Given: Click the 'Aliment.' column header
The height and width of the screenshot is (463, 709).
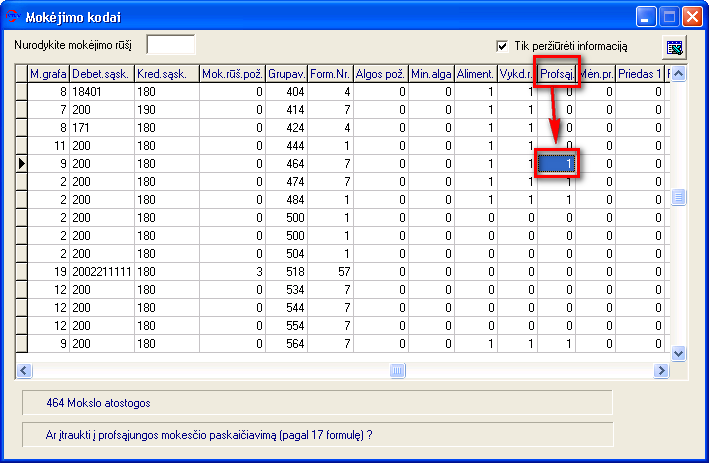Looking at the screenshot, I should coord(476,74).
